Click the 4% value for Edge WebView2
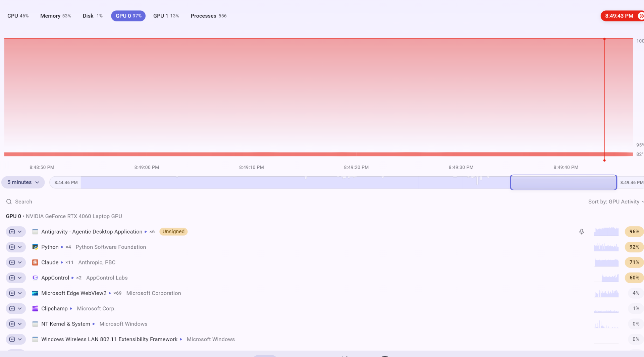 click(636, 293)
